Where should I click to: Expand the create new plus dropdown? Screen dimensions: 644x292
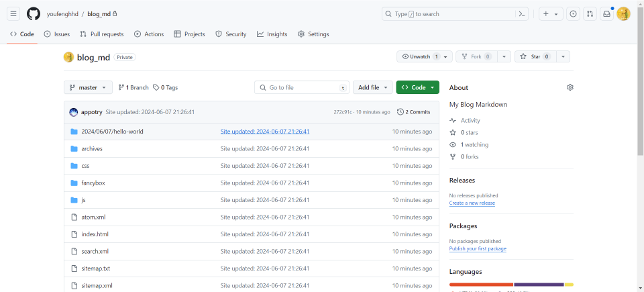click(551, 13)
